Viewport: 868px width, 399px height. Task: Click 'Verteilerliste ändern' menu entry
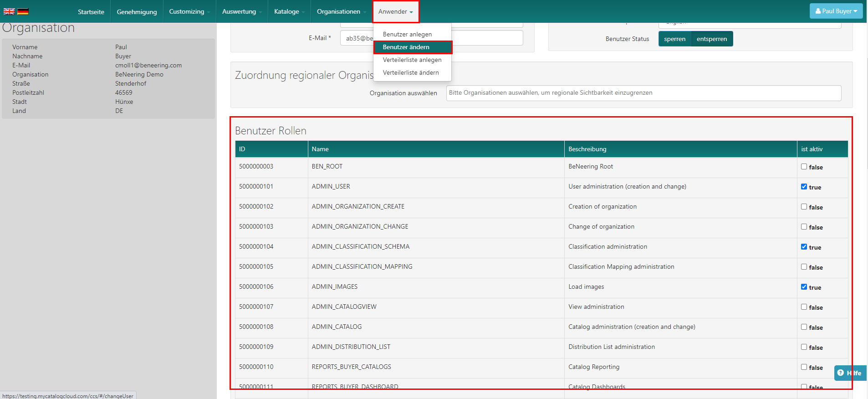click(x=410, y=72)
